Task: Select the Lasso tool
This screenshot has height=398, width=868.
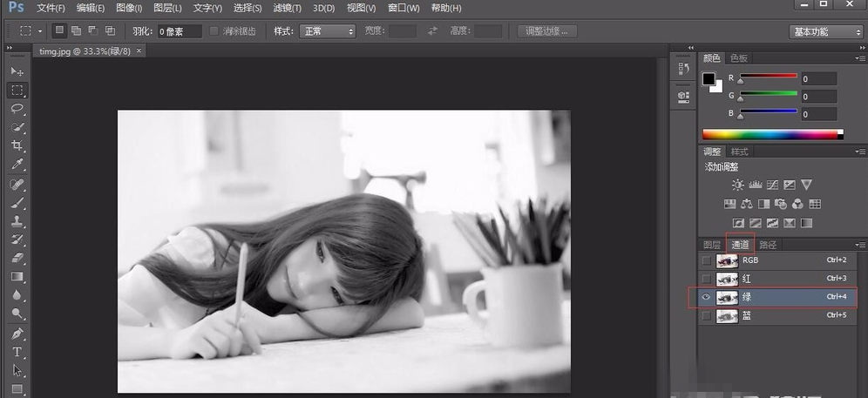Action: point(17,109)
